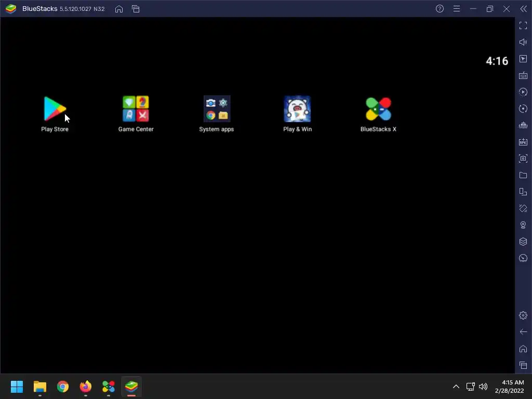Click the Install APK icon
This screenshot has width=532, height=399.
[x=523, y=142]
